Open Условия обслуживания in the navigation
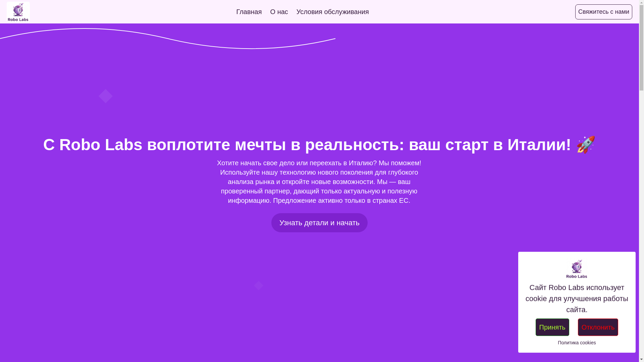 (332, 12)
